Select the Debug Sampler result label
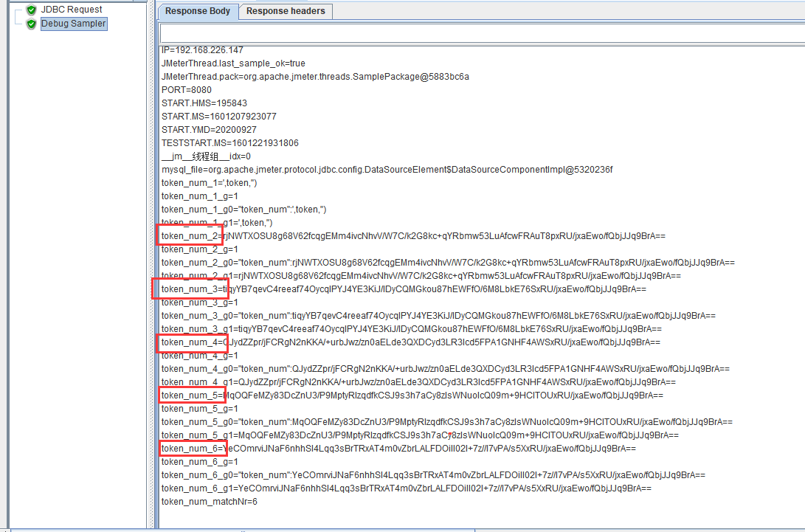805x532 pixels. pyautogui.click(x=73, y=24)
